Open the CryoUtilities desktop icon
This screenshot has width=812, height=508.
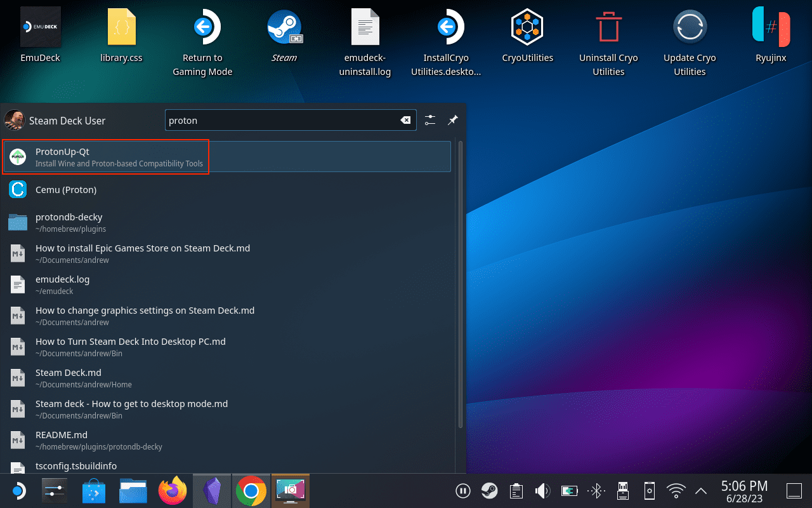(x=527, y=35)
